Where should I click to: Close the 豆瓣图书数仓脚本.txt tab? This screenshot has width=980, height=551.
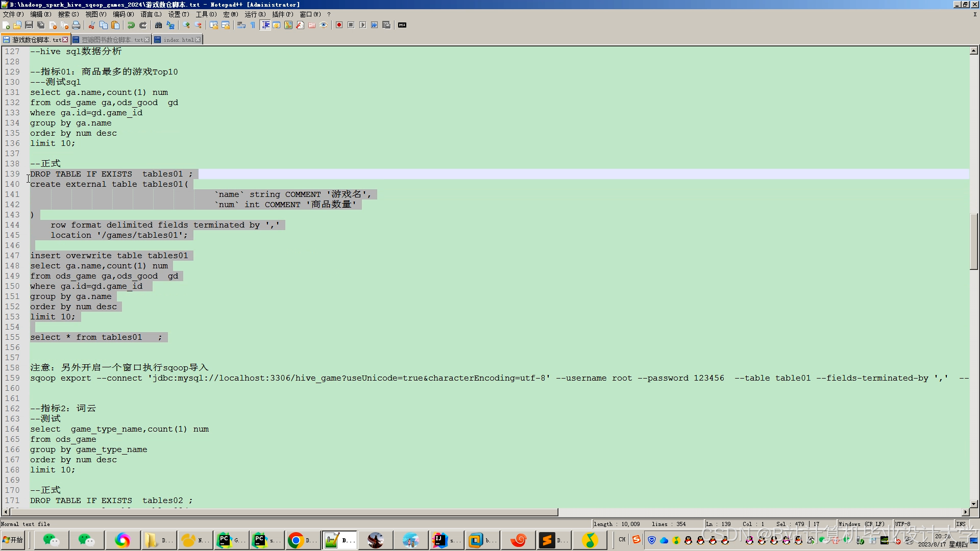tap(147, 40)
